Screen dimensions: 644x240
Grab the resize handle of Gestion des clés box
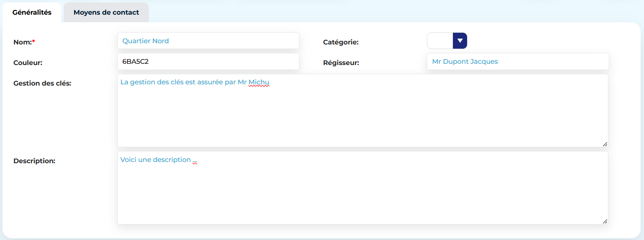605,144
